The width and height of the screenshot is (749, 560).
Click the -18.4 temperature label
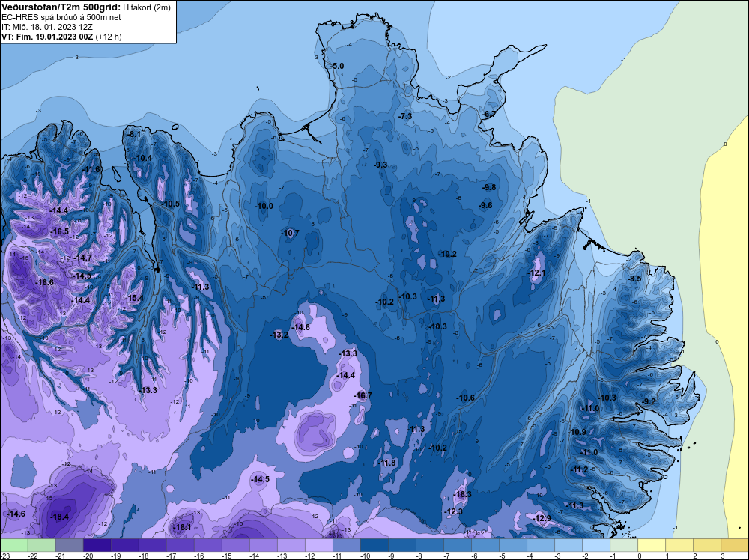[60, 517]
